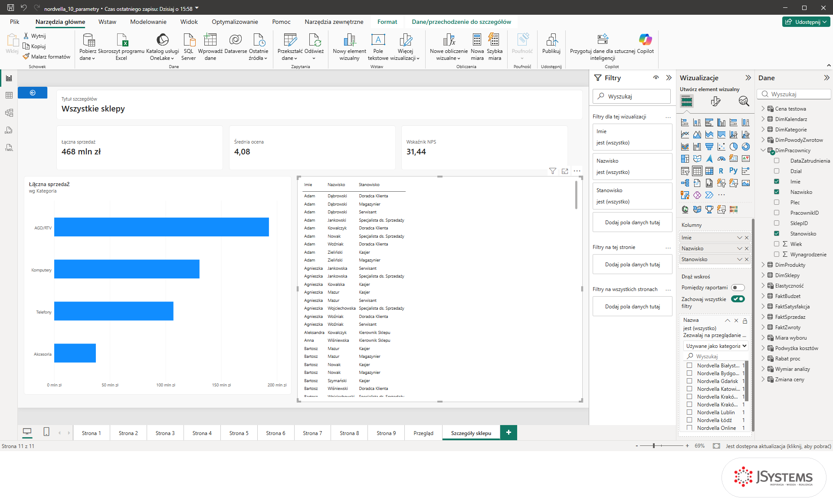Open the Report view in the left sidebar
This screenshot has height=504, width=833.
point(9,78)
